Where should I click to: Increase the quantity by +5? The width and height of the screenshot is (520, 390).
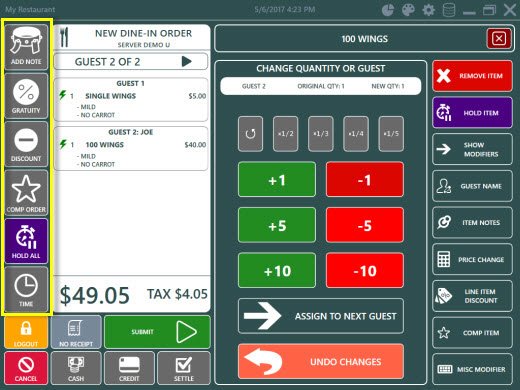[277, 225]
